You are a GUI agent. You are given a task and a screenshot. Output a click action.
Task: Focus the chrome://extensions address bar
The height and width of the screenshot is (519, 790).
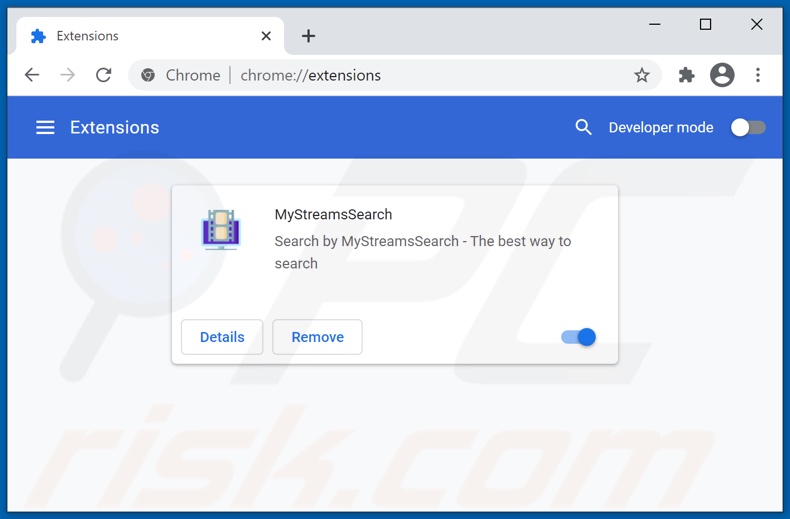(395, 75)
